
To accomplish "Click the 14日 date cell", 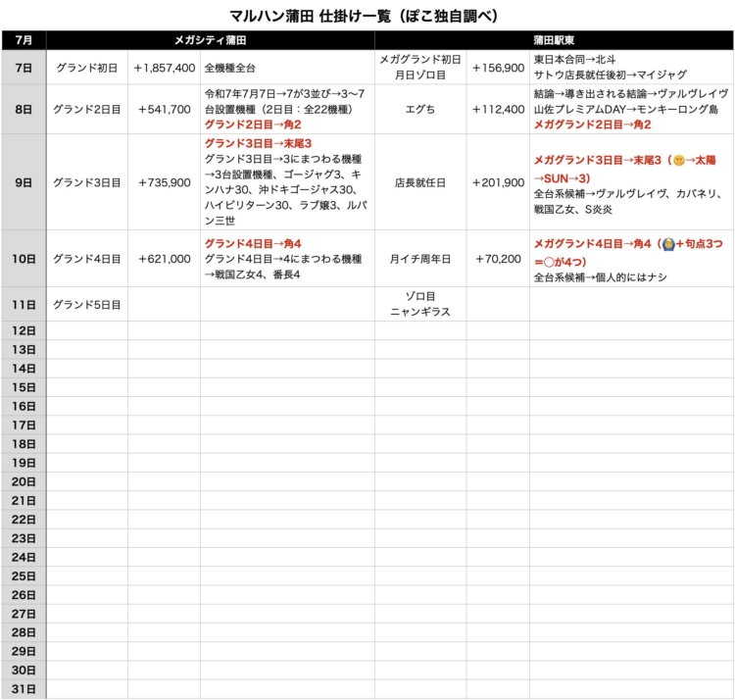I will [24, 369].
